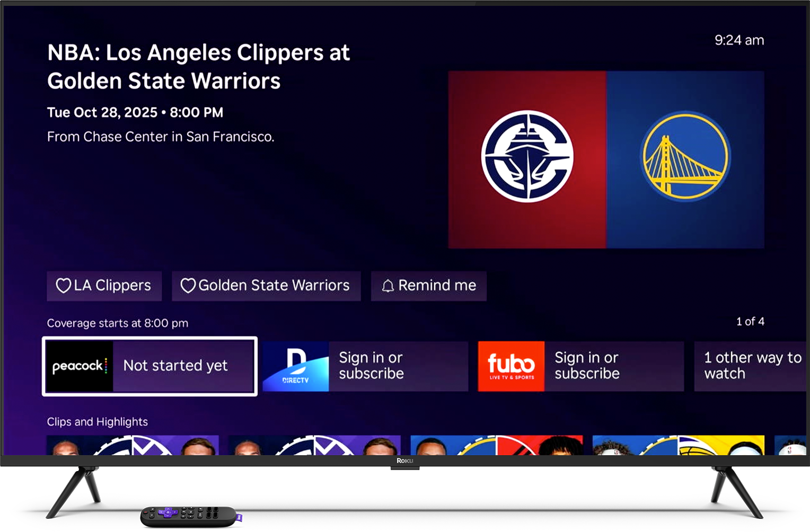Toggle LA Clippers as a favorite team
The height and width of the screenshot is (532, 810).
[x=104, y=286]
